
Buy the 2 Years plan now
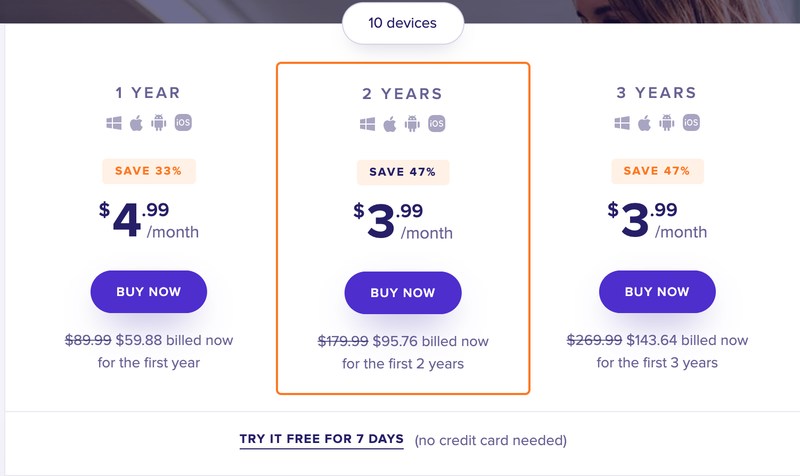pos(403,293)
